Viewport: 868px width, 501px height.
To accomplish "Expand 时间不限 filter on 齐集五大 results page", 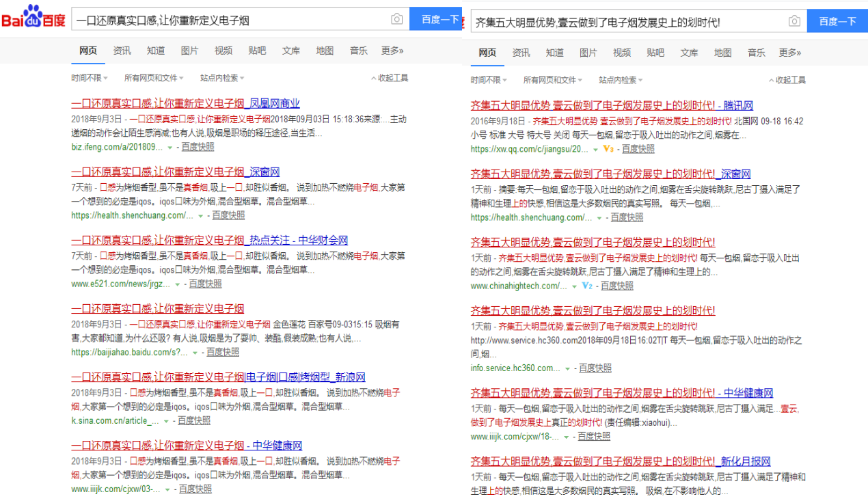I will pyautogui.click(x=488, y=80).
